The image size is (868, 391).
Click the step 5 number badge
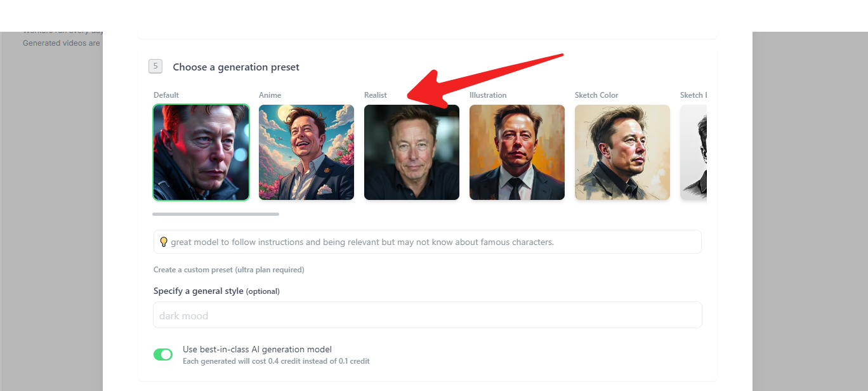[x=155, y=67]
